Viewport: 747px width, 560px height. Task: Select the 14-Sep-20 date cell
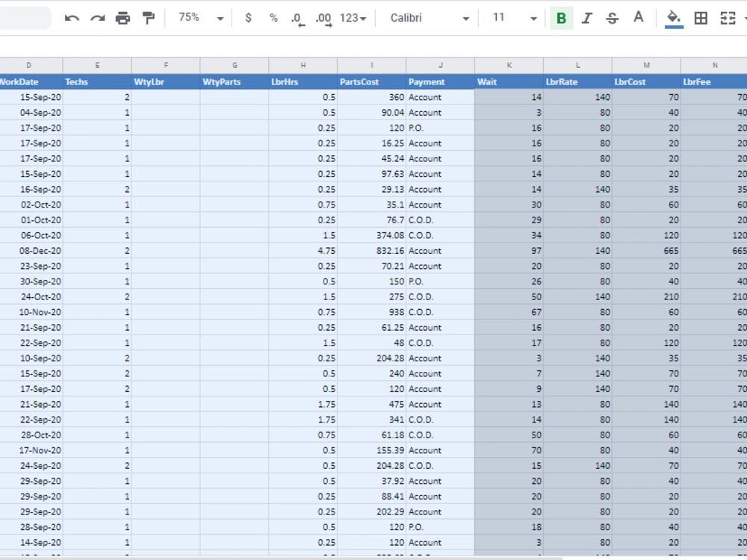(31, 542)
